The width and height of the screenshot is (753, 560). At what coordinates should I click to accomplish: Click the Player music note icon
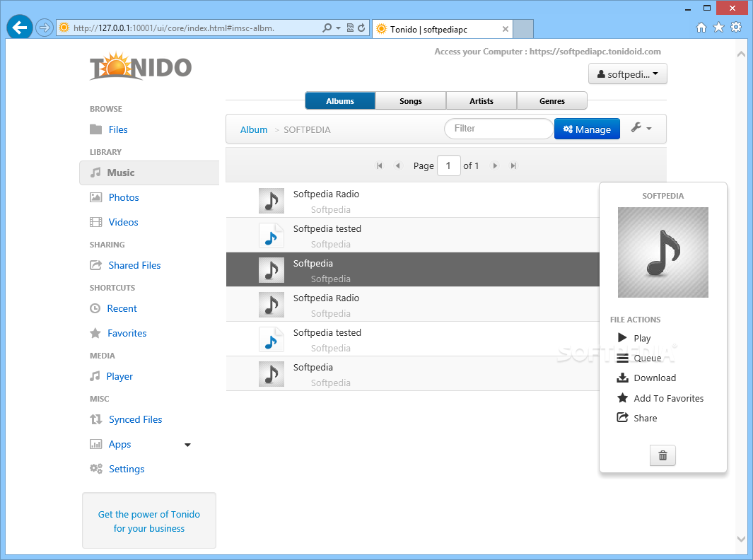tap(95, 376)
